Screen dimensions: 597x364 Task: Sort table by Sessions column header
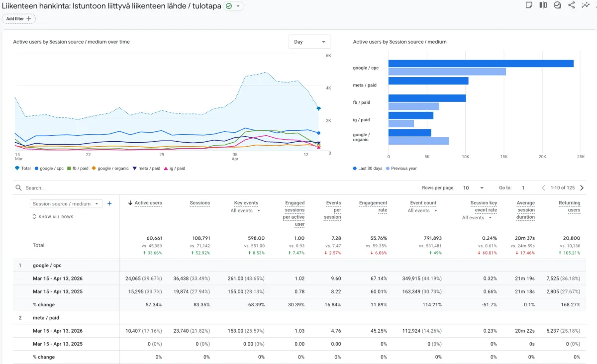click(199, 203)
